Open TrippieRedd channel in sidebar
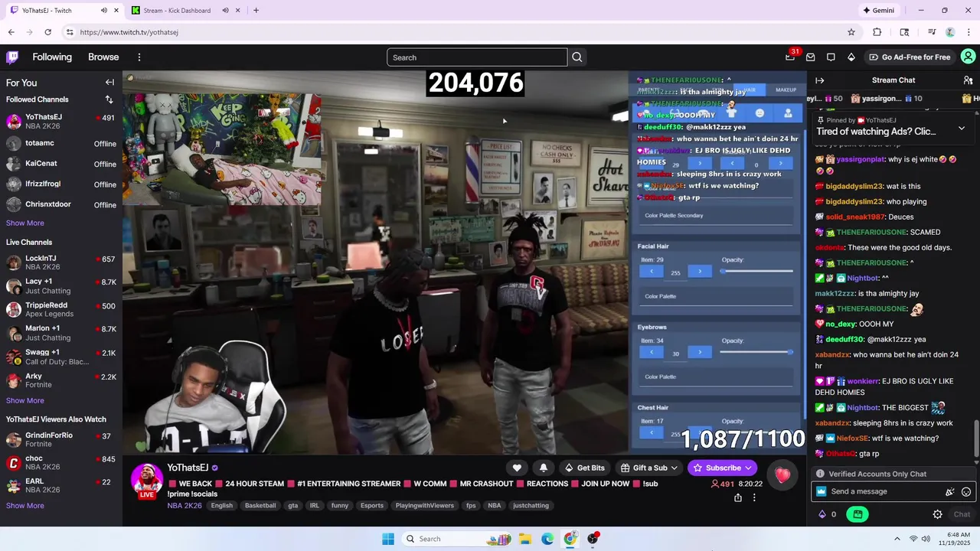The width and height of the screenshot is (980, 551). point(61,309)
